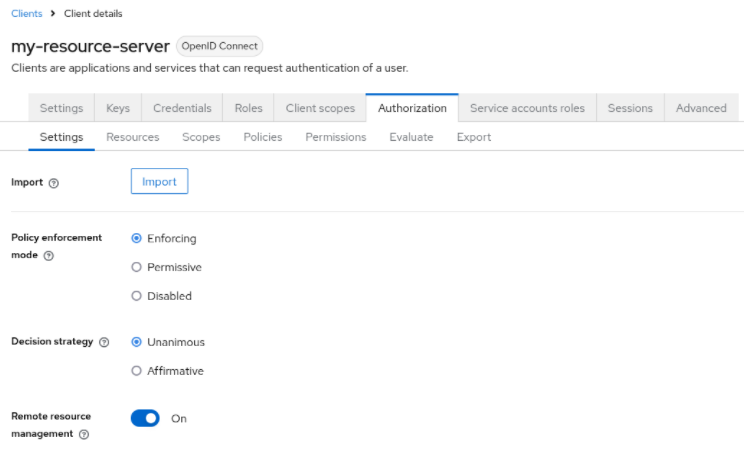Choose Unanimous decision strategy

tap(137, 342)
